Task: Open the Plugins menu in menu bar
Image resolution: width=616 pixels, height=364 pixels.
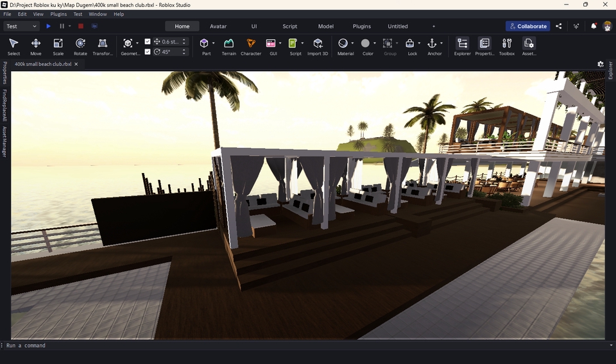Action: pos(58,14)
